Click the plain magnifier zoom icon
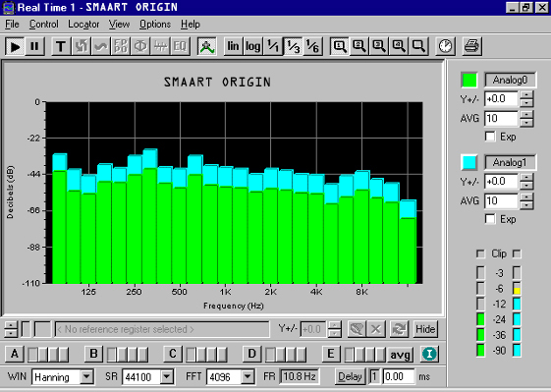The height and width of the screenshot is (392, 551). (418, 46)
